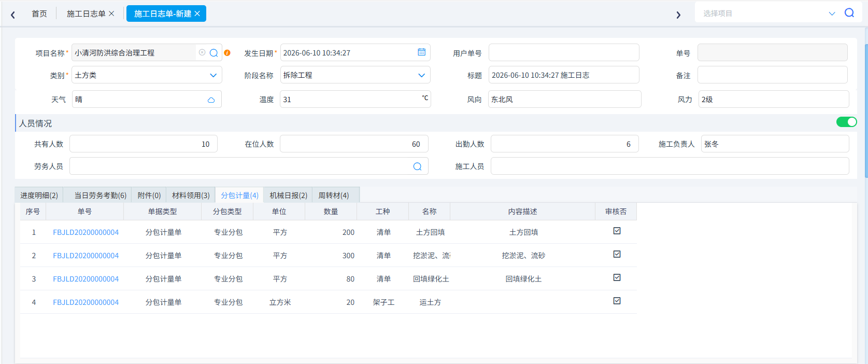Click the right tab-scroll arrow
Viewport: 868px width, 364px height.
click(x=678, y=15)
